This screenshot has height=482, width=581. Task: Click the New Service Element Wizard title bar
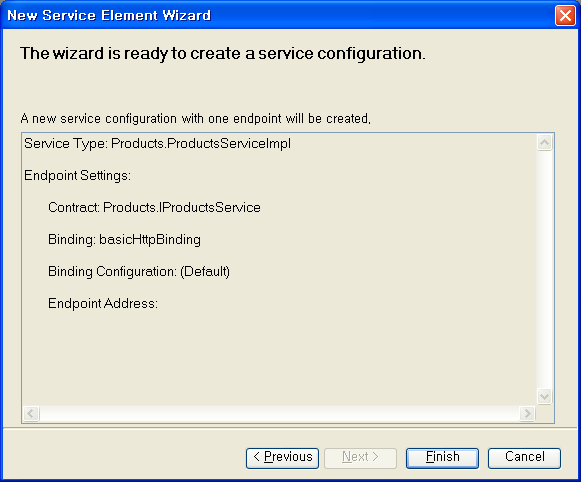[x=278, y=16]
